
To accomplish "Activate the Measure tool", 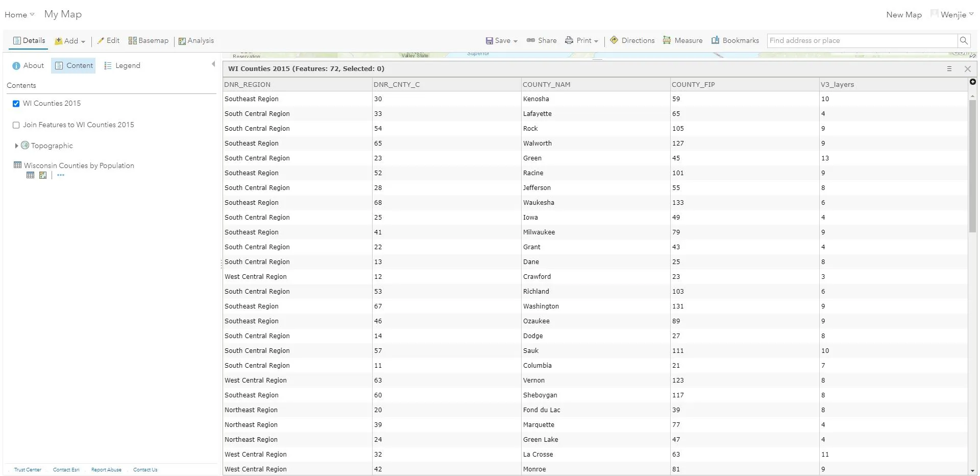I will (x=682, y=40).
